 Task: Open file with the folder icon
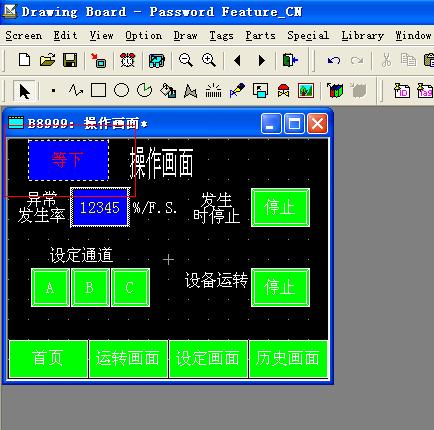pos(47,60)
